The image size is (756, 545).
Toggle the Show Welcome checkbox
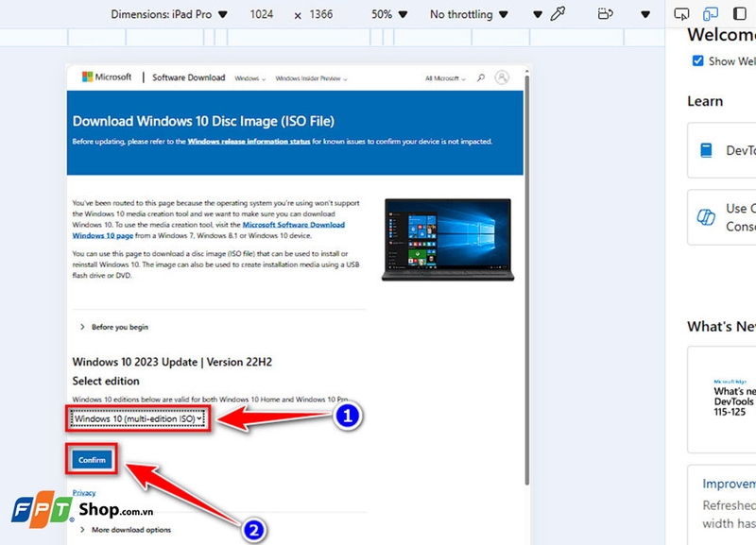coord(697,60)
